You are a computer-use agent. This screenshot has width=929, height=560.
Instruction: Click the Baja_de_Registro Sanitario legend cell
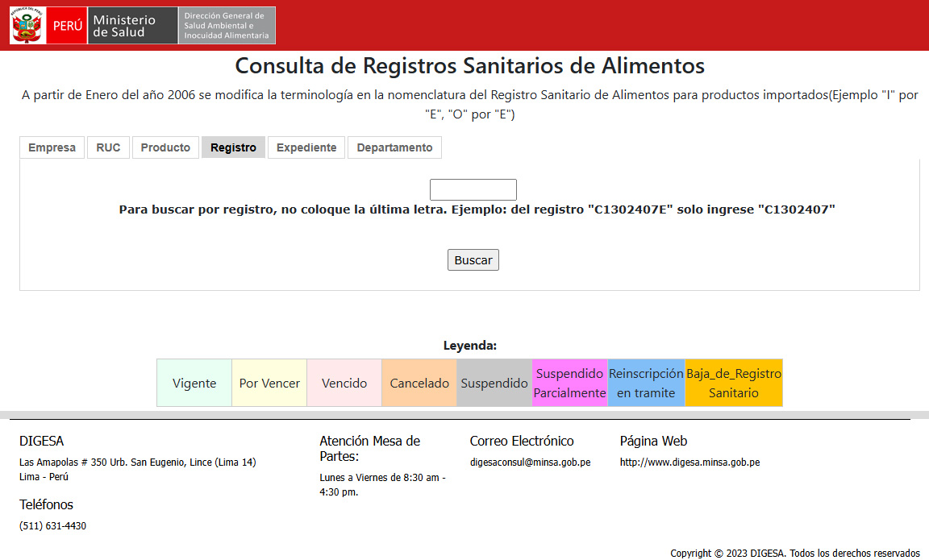(x=733, y=384)
